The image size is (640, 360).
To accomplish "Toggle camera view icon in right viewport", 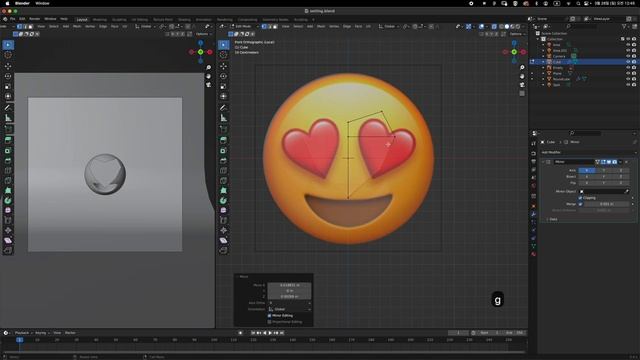I will (x=522, y=85).
